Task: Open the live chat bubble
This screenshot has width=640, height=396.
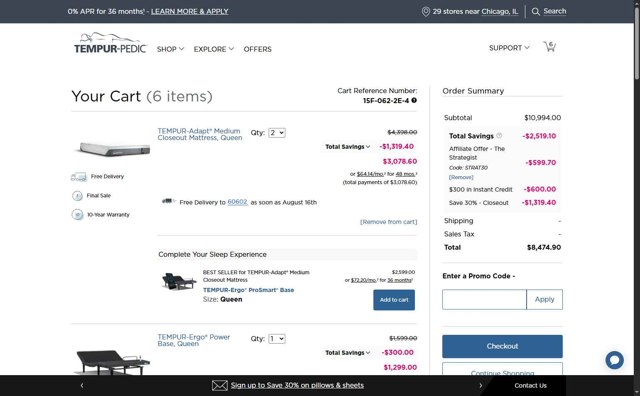Action: pyautogui.click(x=614, y=360)
